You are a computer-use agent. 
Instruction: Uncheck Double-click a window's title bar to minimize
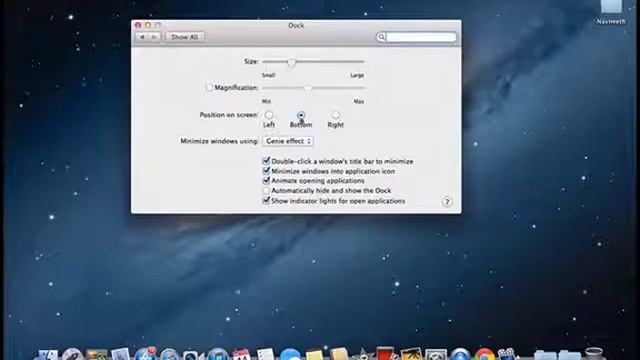pyautogui.click(x=266, y=161)
